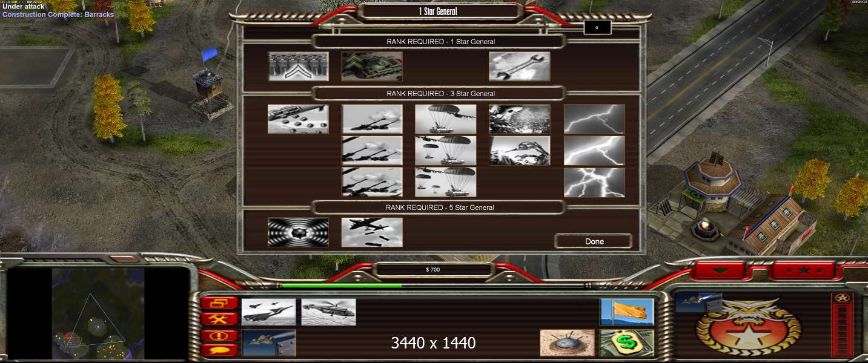Choose the bomber carpet bomb power
Screen dimensions: 868x363
[372, 232]
